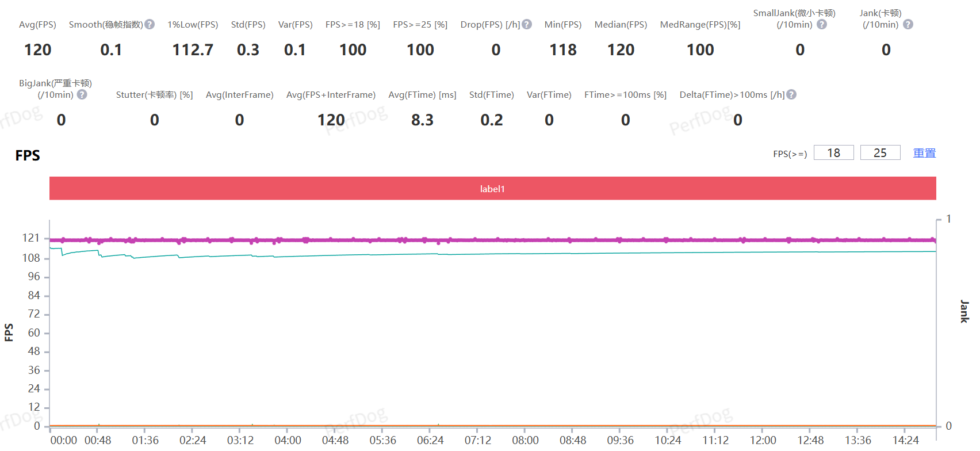980x451 pixels.
Task: Open help icon beside Jank(卡顿) (/10min)
Action: pyautogui.click(x=908, y=24)
